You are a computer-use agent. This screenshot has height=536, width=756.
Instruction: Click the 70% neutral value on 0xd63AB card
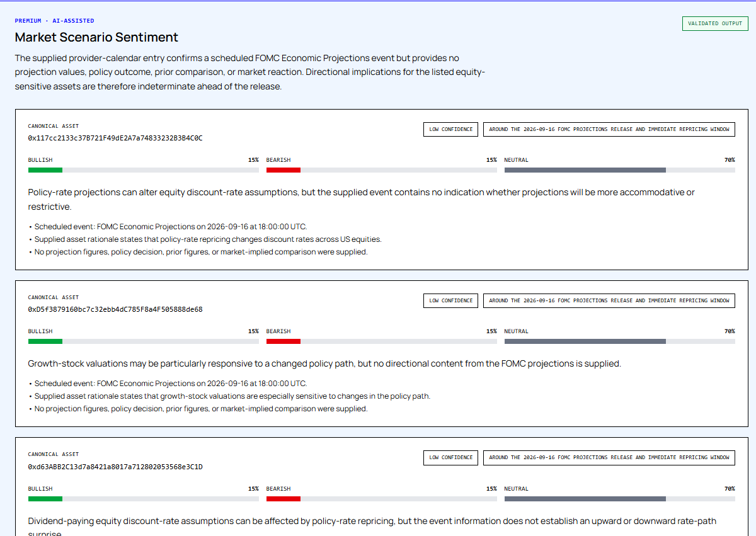pyautogui.click(x=730, y=489)
